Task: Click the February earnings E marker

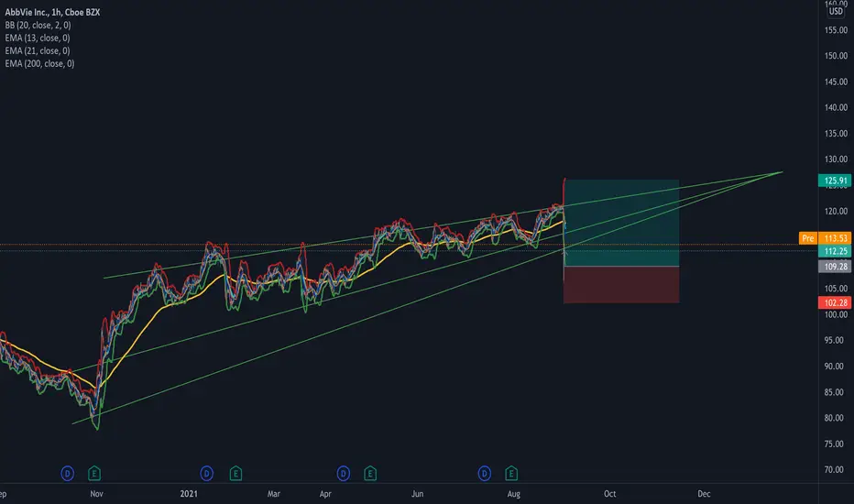Action: pos(235,474)
